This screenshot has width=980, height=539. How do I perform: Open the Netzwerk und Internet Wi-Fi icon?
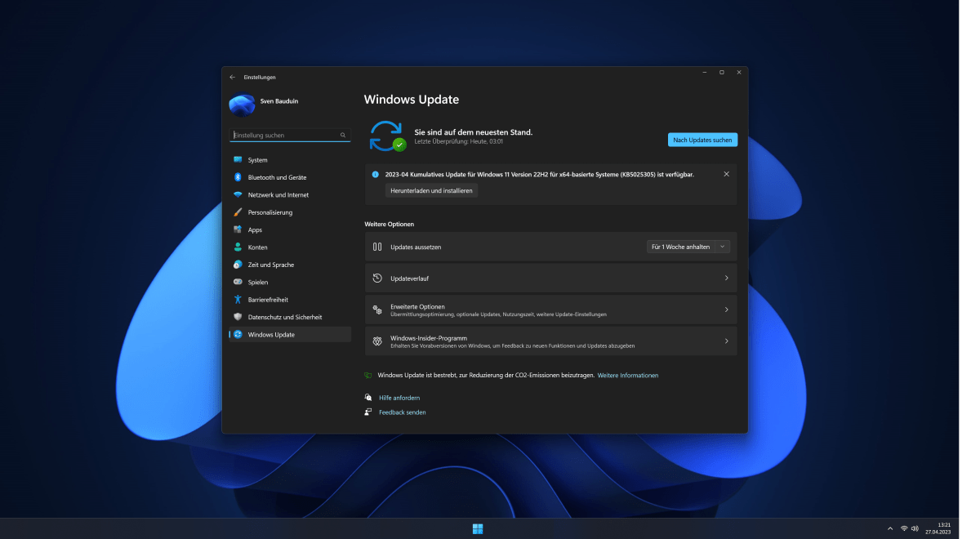tap(238, 195)
